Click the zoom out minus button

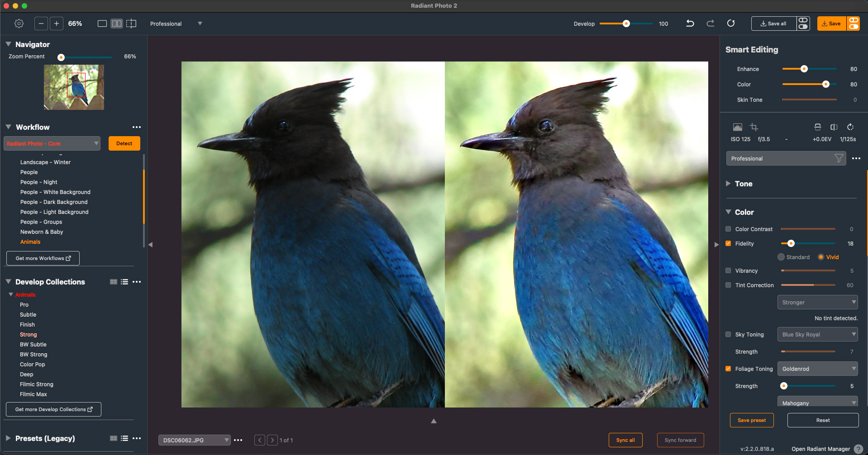click(x=41, y=24)
